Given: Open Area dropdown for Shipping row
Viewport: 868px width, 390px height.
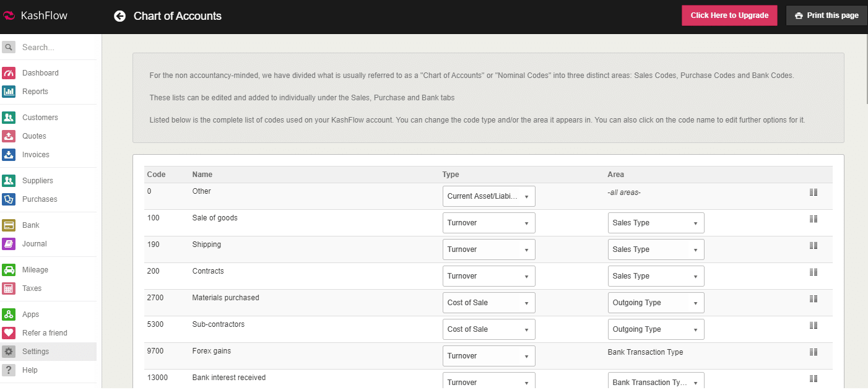Looking at the screenshot, I should coord(656,249).
